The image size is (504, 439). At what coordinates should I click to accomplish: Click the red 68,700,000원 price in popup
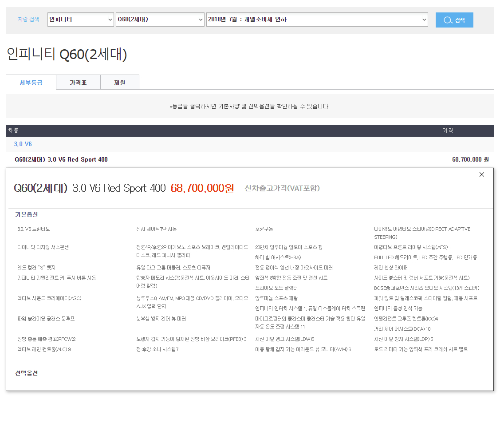[202, 188]
